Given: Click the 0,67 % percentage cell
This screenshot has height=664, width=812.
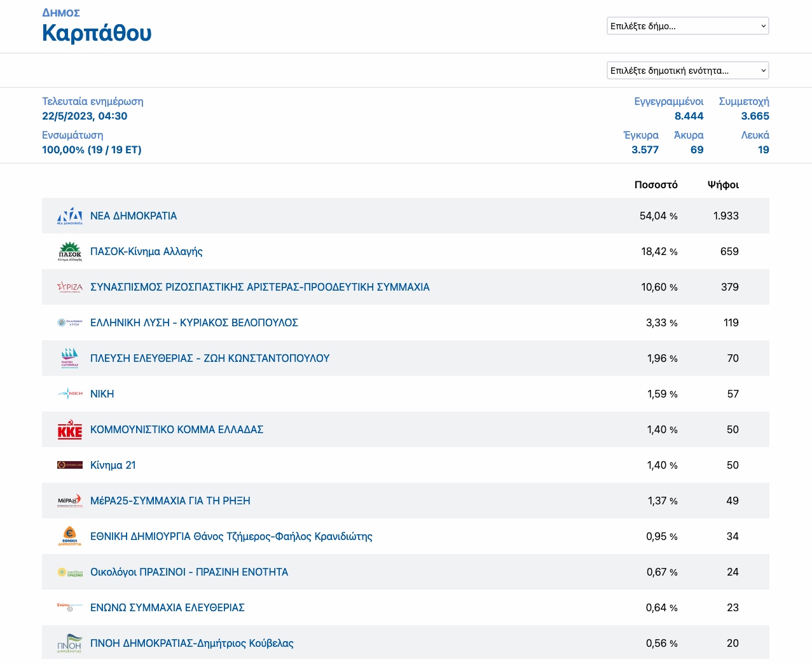Looking at the screenshot, I should [662, 572].
